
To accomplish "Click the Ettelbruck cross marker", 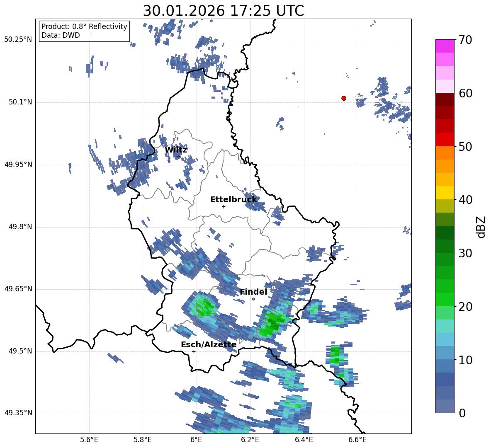I will (224, 206).
